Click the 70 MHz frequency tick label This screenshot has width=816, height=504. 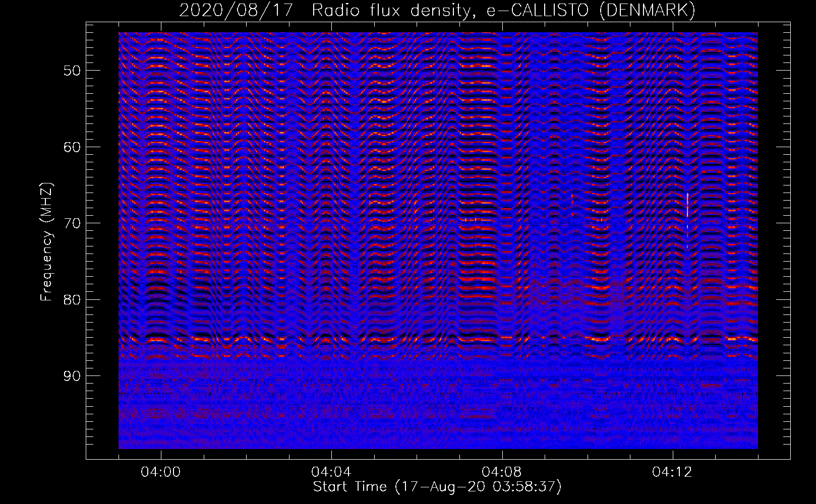coord(72,223)
